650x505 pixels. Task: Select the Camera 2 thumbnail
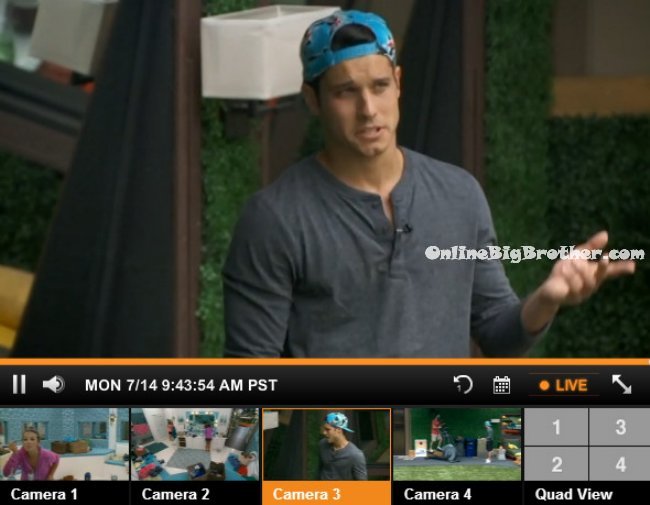coord(195,444)
